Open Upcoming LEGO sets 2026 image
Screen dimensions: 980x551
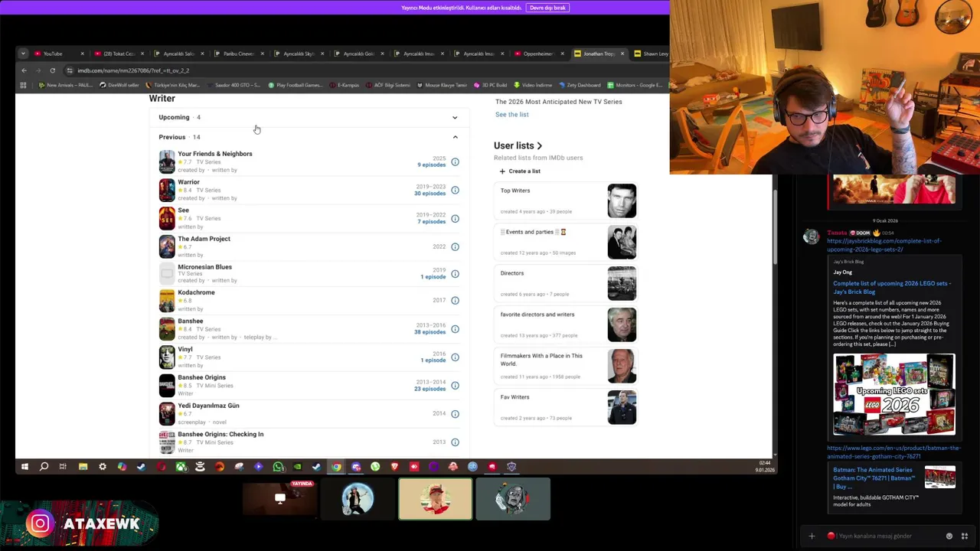click(x=894, y=394)
